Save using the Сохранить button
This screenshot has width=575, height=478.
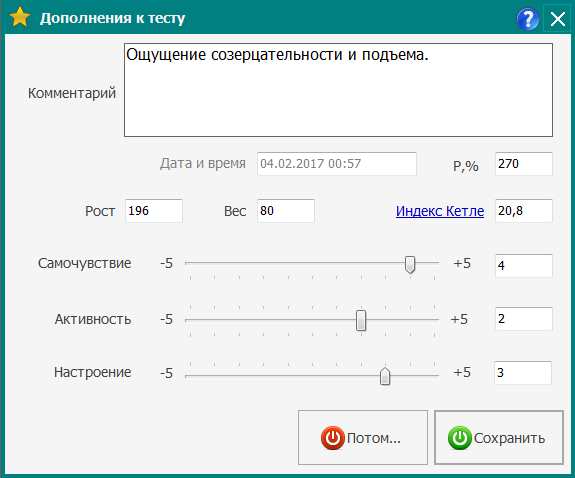(499, 437)
